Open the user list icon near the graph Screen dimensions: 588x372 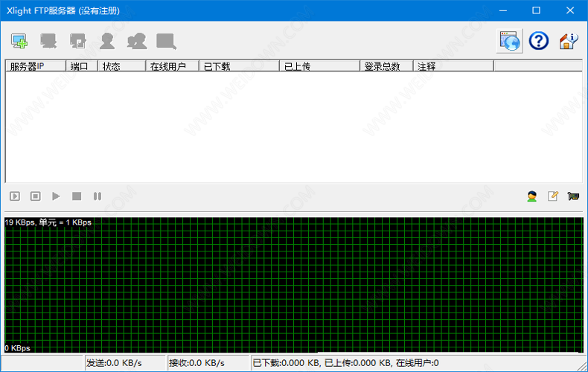click(531, 196)
